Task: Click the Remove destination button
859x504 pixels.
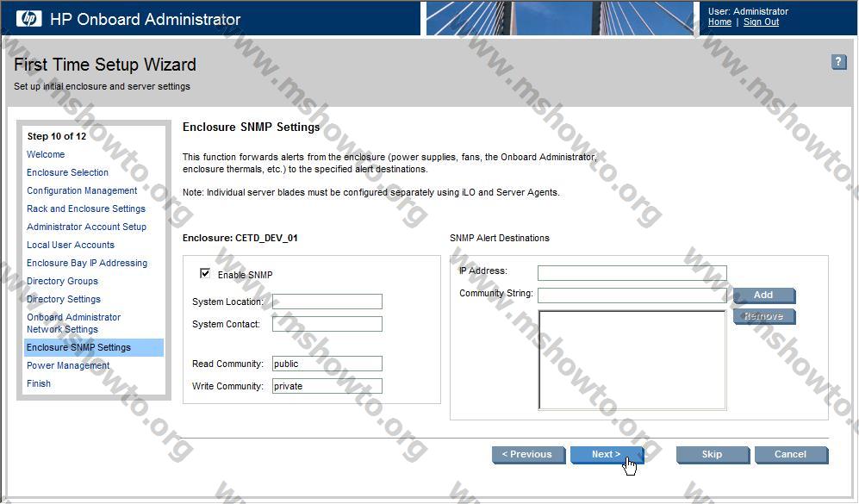Action: click(x=763, y=317)
